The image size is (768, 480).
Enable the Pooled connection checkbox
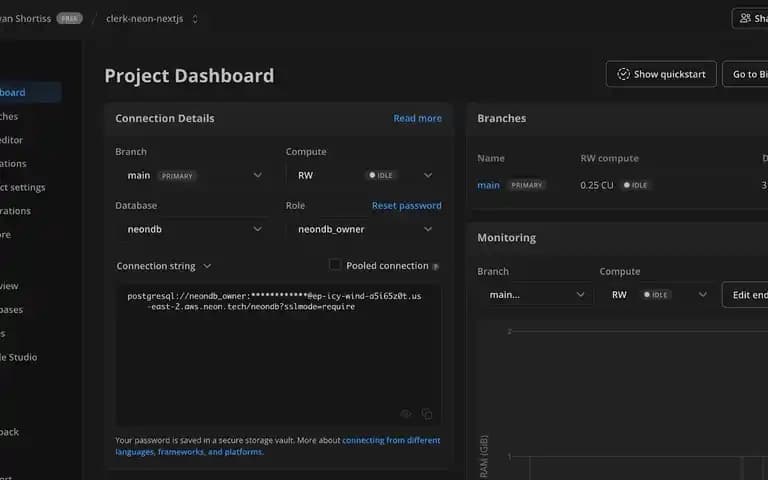point(335,265)
